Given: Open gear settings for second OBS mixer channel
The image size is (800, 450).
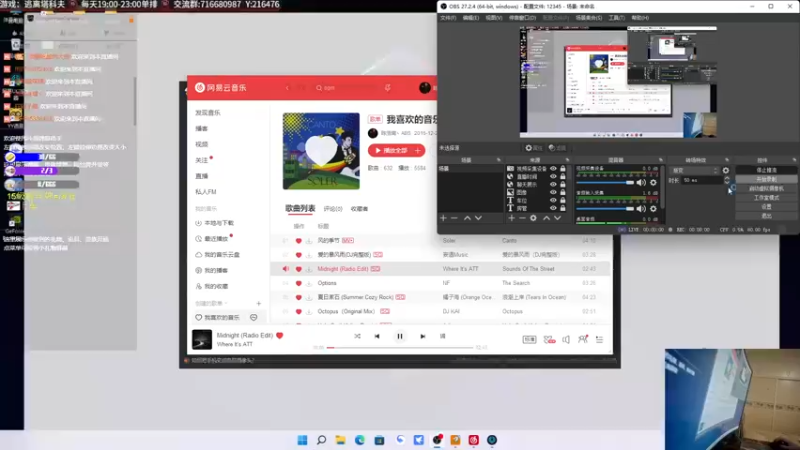Looking at the screenshot, I should [x=654, y=208].
